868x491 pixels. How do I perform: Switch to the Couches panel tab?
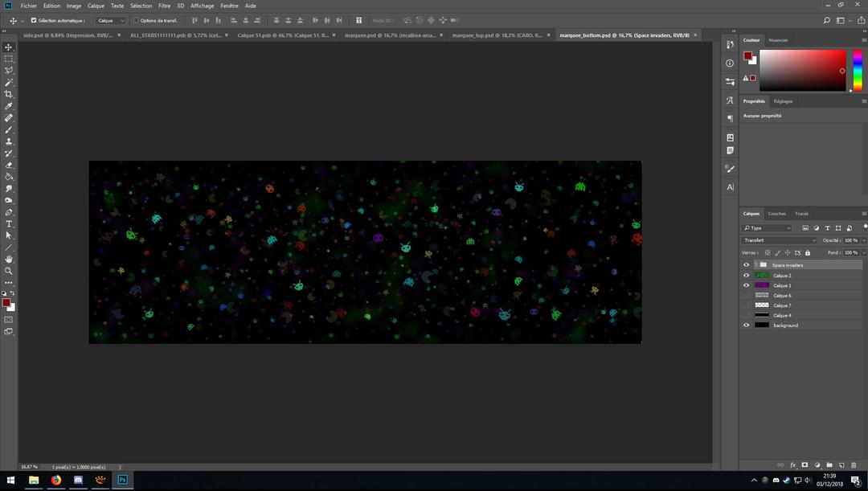click(776, 214)
